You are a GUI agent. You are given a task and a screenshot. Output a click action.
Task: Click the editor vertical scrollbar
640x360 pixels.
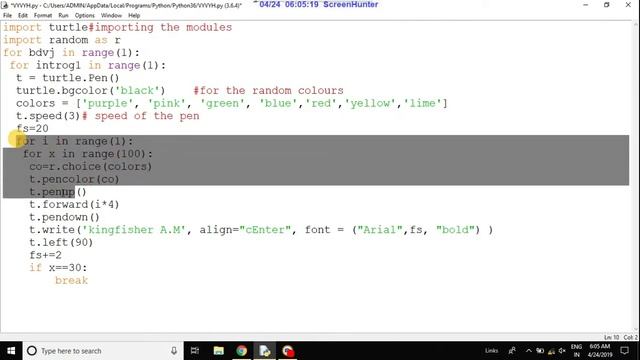pyautogui.click(x=636, y=176)
